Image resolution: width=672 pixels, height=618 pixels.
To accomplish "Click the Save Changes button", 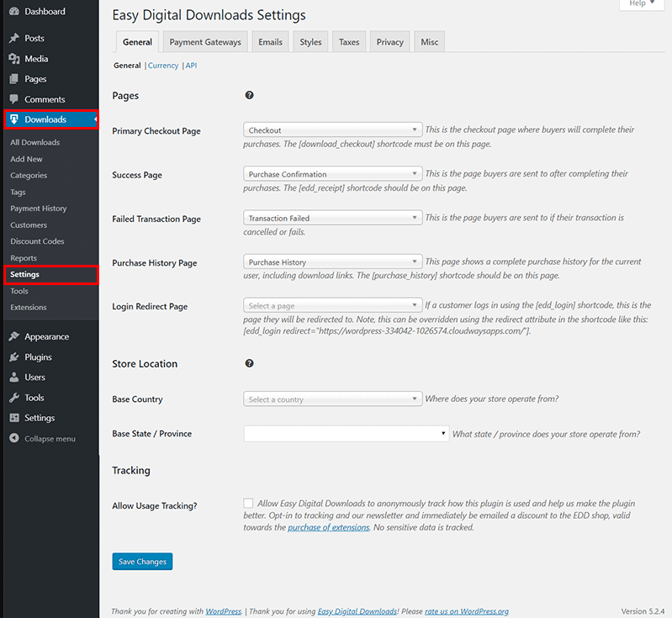I will [x=142, y=562].
